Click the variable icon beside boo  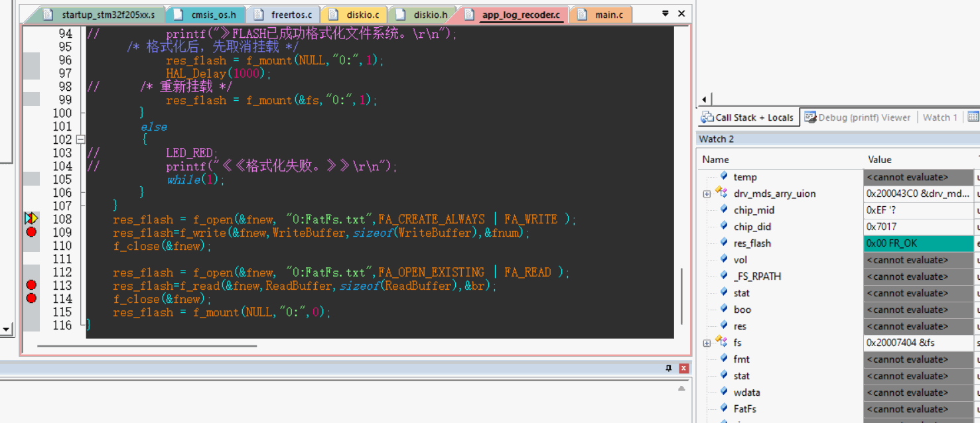(724, 309)
